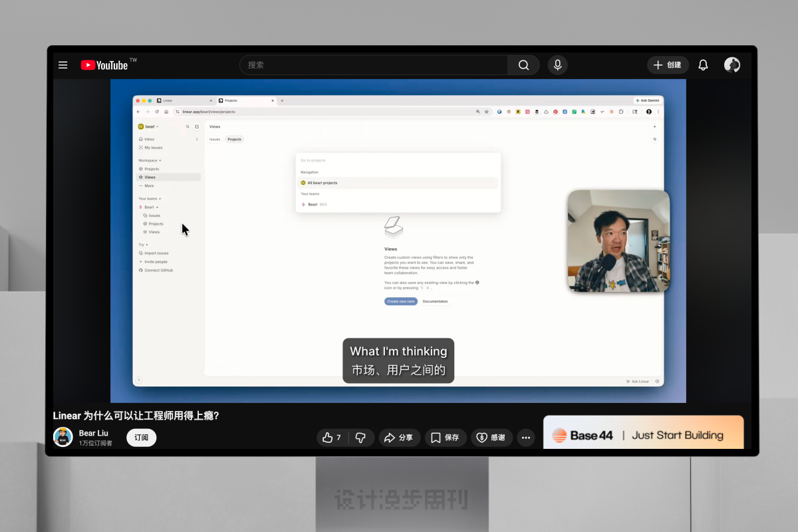Screen dimensions: 798x532
Task: Open My issues in Linear sidebar
Action: (x=169, y=148)
